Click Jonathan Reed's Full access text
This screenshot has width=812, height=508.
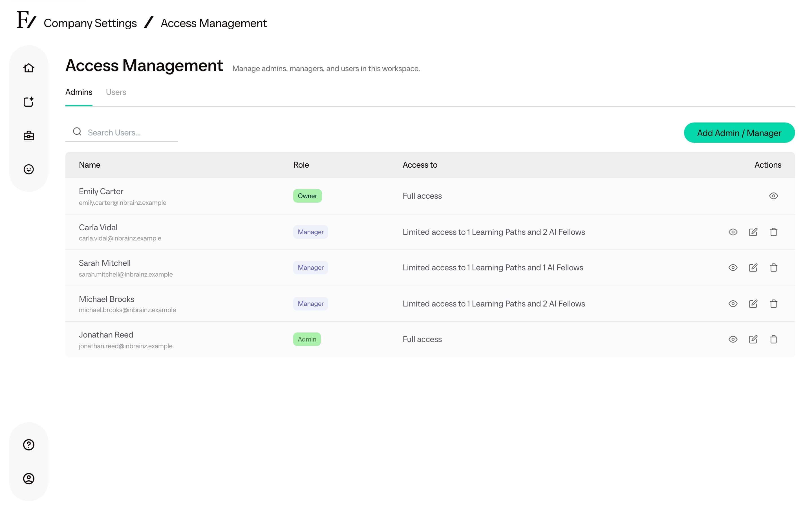[422, 339]
